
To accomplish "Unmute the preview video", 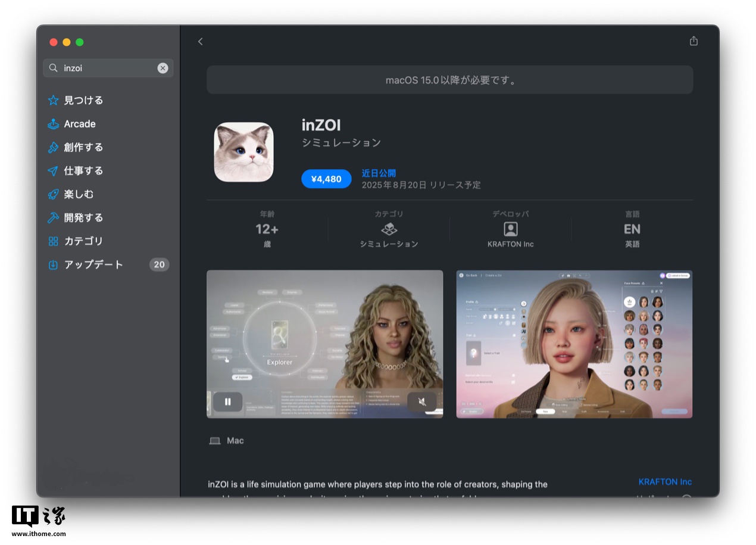I will click(x=422, y=402).
